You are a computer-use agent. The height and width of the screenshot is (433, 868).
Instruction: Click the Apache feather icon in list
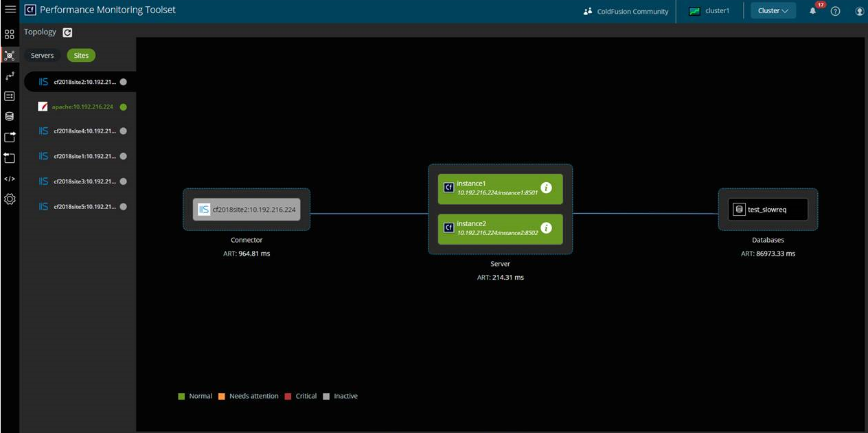click(43, 107)
